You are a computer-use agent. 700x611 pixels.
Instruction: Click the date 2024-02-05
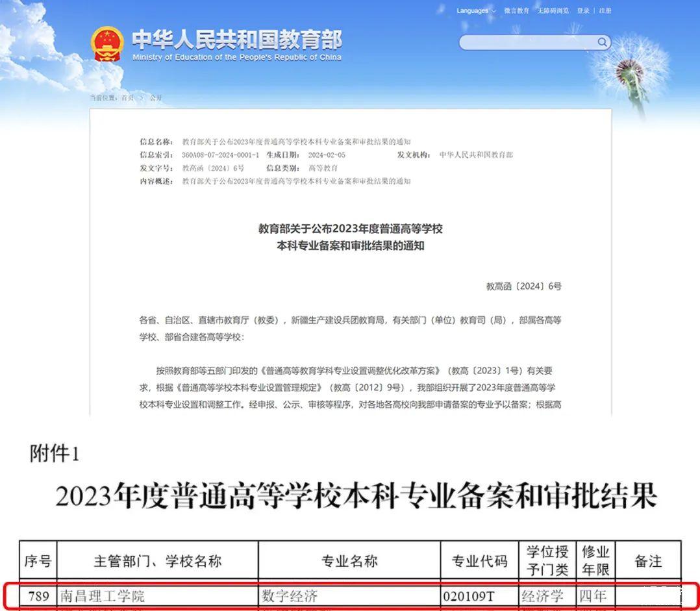[x=327, y=155]
